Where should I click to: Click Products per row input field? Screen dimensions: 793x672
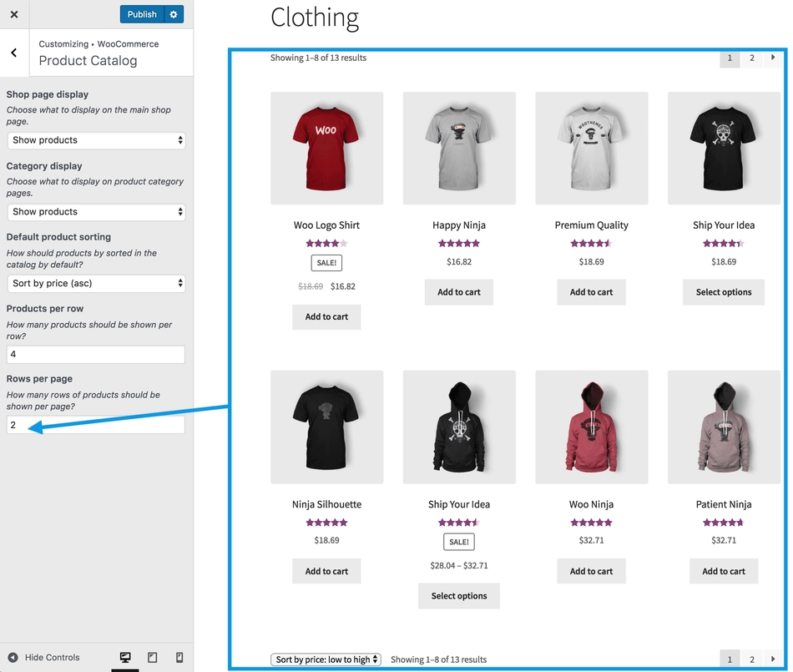[96, 354]
